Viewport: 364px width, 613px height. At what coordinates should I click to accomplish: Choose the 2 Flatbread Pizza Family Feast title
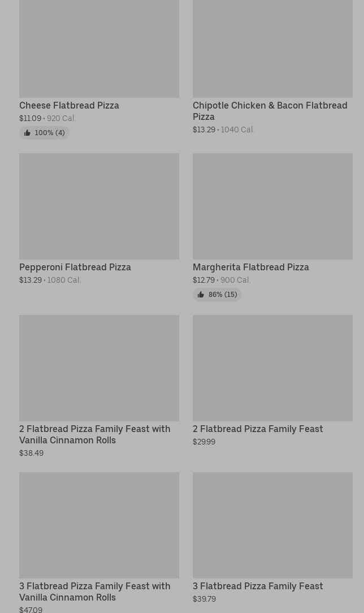pyautogui.click(x=258, y=429)
